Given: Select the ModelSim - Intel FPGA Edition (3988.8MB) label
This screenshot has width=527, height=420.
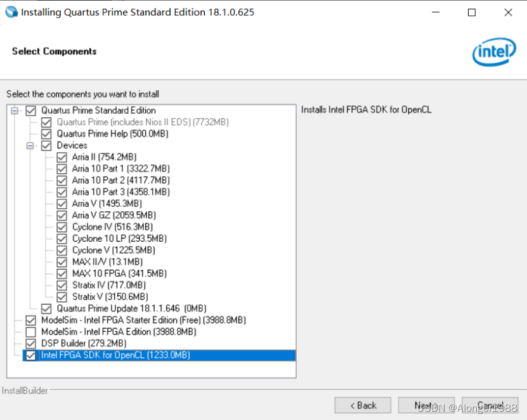Looking at the screenshot, I should click(119, 332).
